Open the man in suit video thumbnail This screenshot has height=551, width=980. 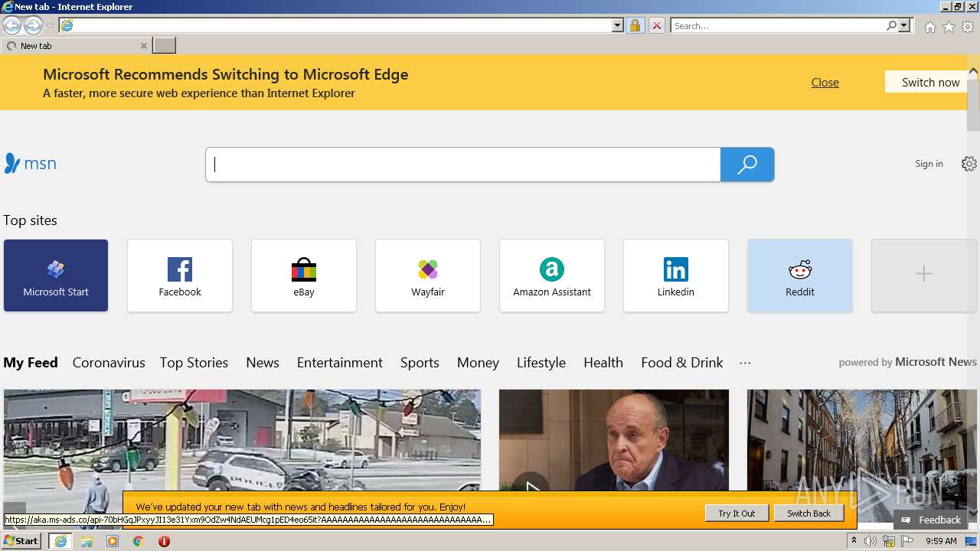(x=614, y=440)
